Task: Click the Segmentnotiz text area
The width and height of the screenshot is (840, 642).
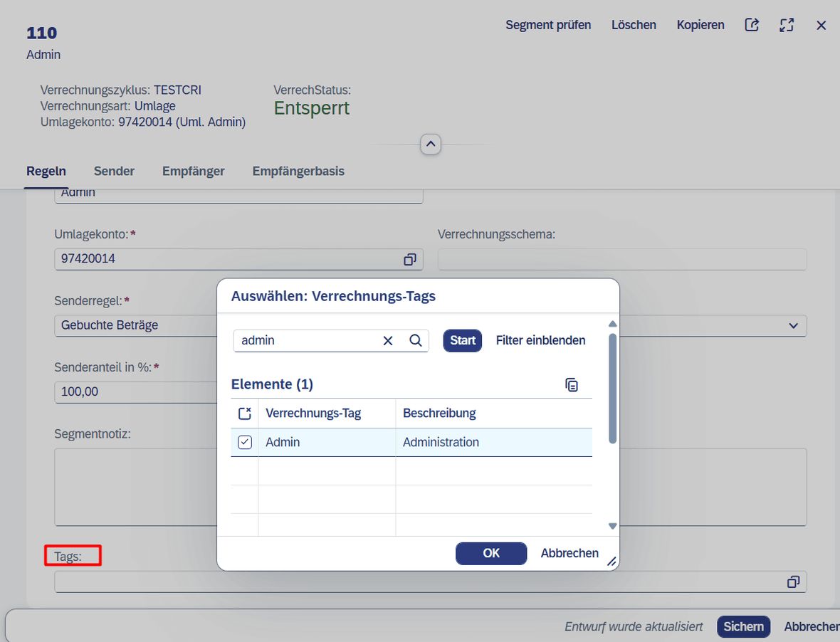Action: pos(135,488)
